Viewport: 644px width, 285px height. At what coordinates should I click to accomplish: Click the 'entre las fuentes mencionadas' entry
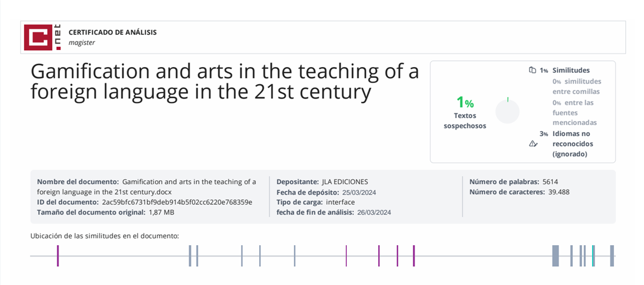pos(575,113)
